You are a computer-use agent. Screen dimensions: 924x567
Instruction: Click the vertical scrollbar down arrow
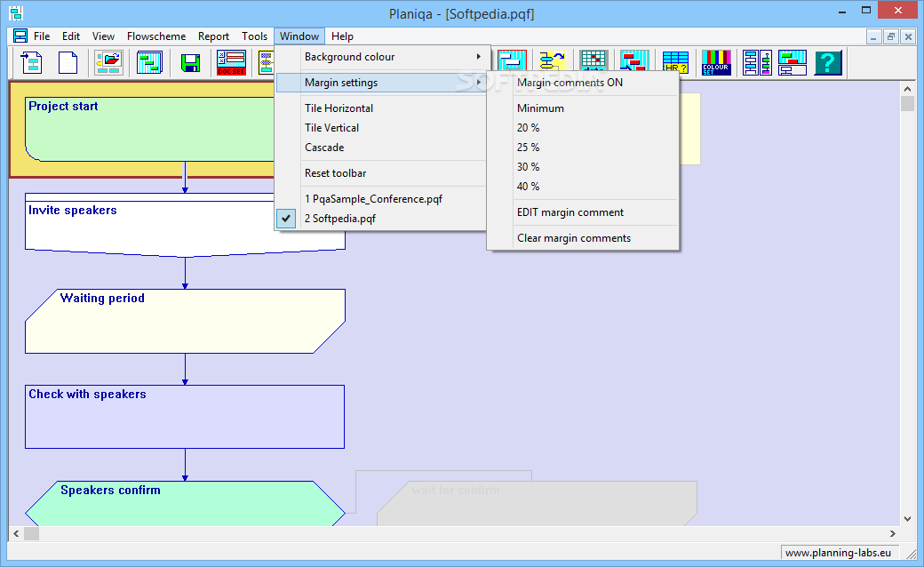(907, 519)
